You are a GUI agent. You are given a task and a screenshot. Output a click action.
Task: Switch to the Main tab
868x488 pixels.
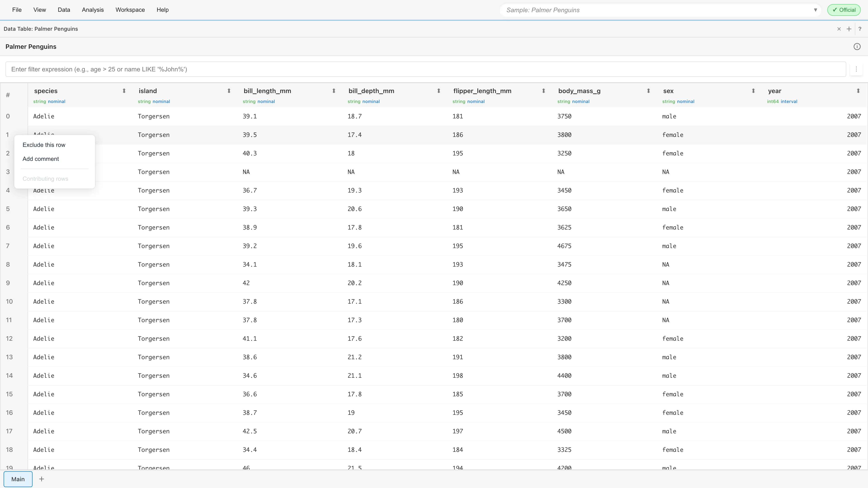(x=18, y=479)
